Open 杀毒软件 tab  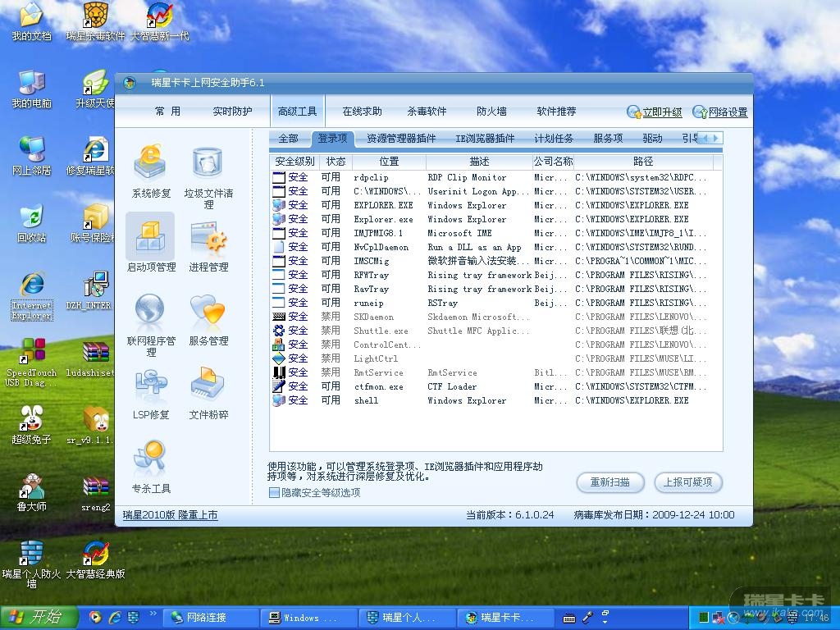427,112
